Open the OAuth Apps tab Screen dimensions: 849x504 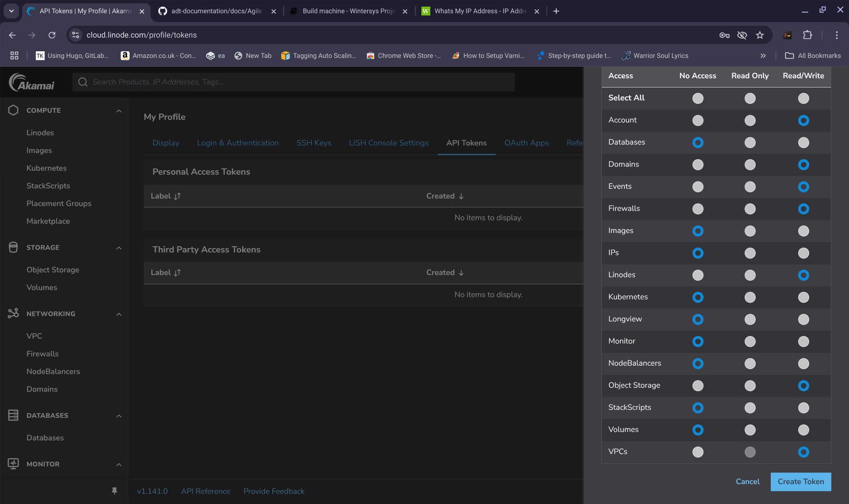[526, 143]
